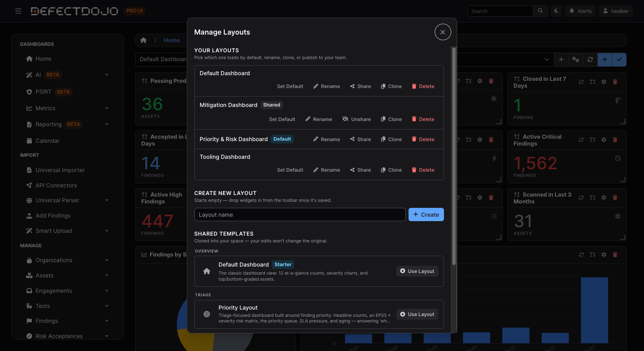Share the Priority & Risk Dashboard

(x=361, y=140)
